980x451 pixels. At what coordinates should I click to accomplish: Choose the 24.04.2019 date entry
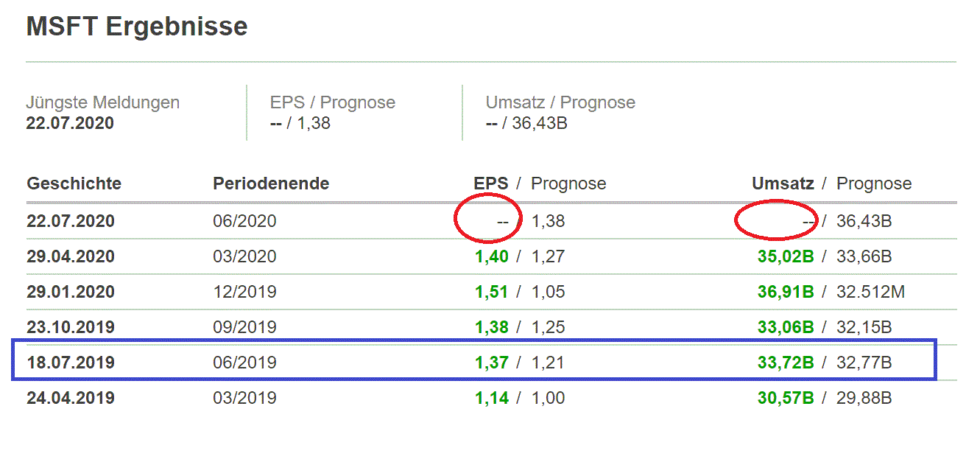pyautogui.click(x=71, y=399)
